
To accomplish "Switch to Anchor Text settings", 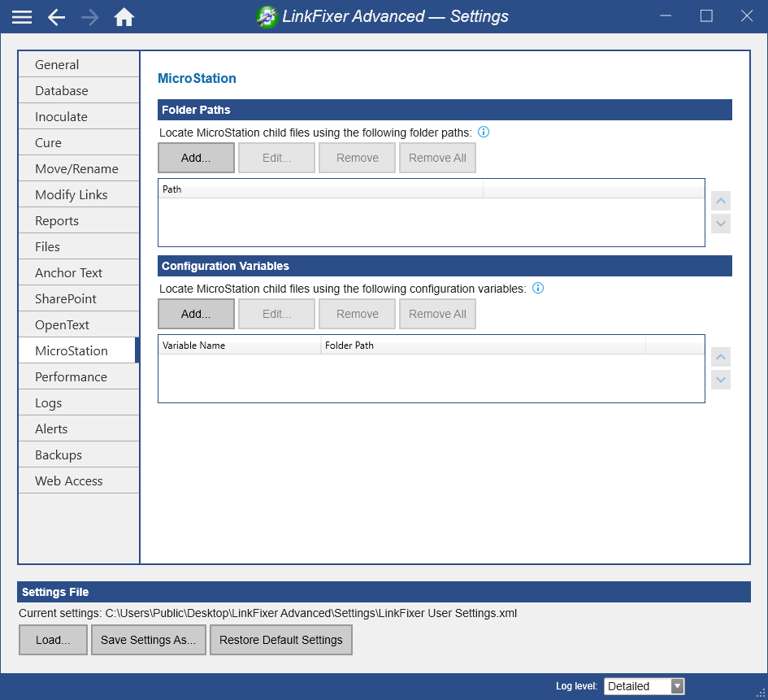I will (79, 272).
